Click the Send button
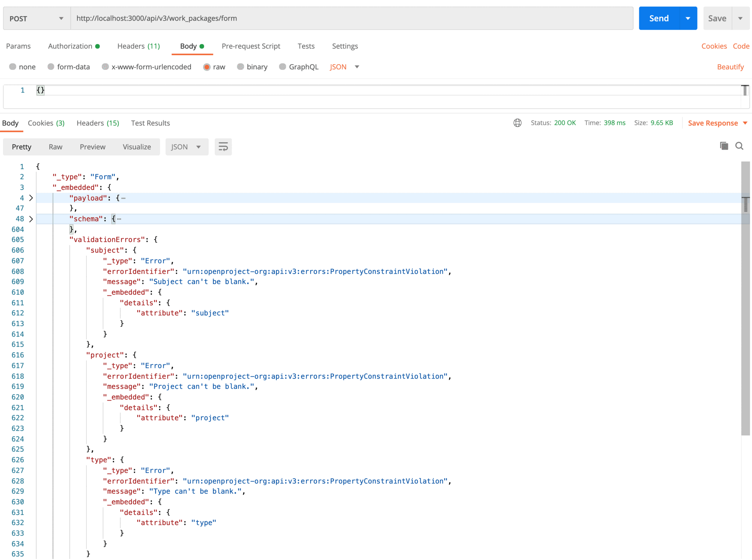 click(658, 18)
